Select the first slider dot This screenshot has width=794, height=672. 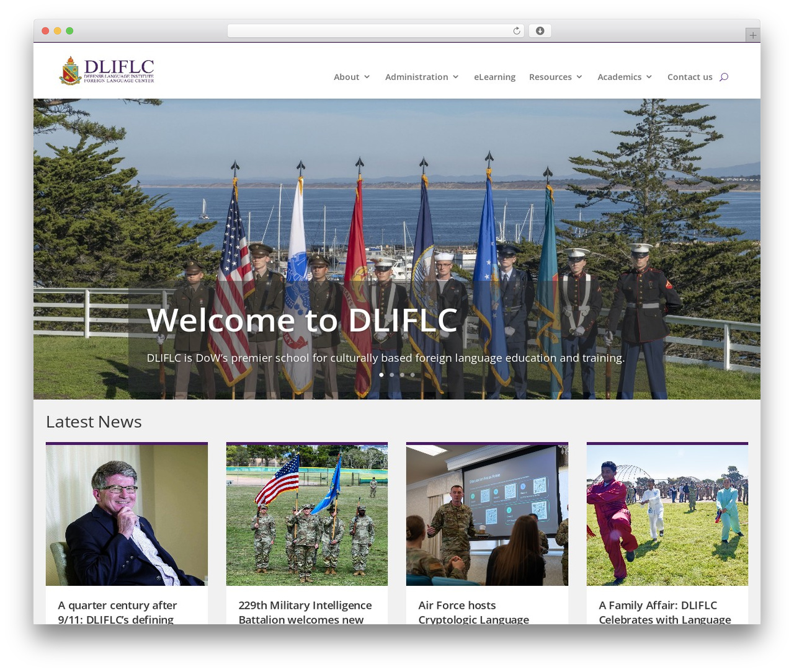tap(381, 374)
